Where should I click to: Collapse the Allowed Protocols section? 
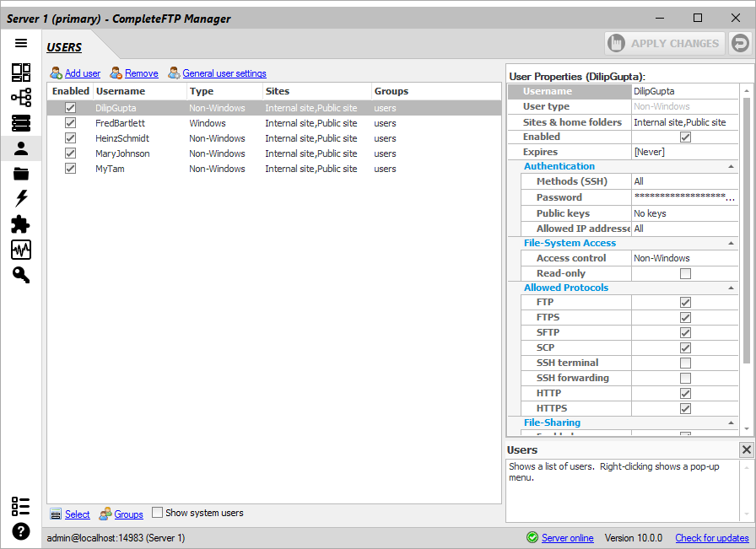pos(731,288)
